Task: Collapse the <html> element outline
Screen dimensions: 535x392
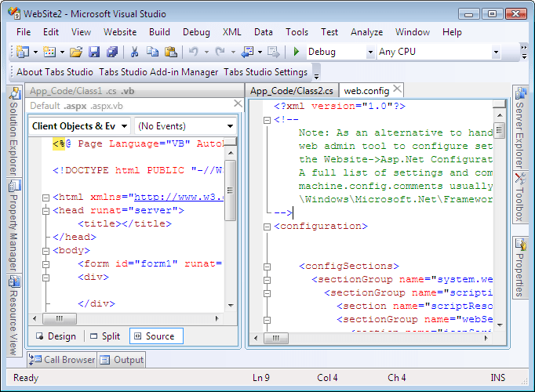Action: (x=45, y=198)
